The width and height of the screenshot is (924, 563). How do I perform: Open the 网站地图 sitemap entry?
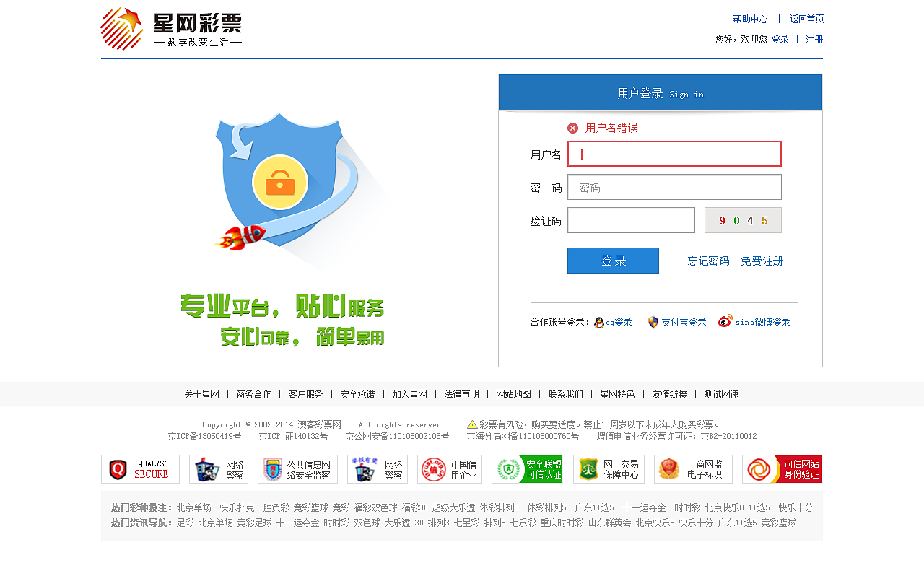pos(513,394)
